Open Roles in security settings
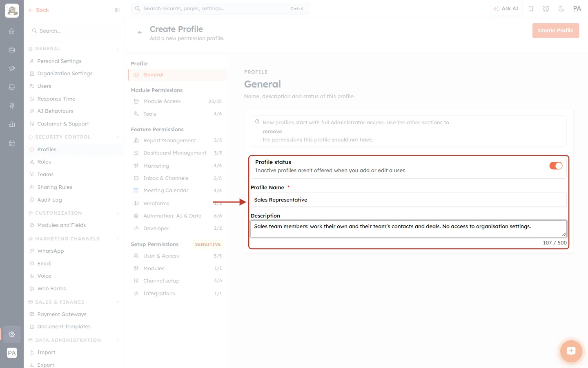 (44, 162)
